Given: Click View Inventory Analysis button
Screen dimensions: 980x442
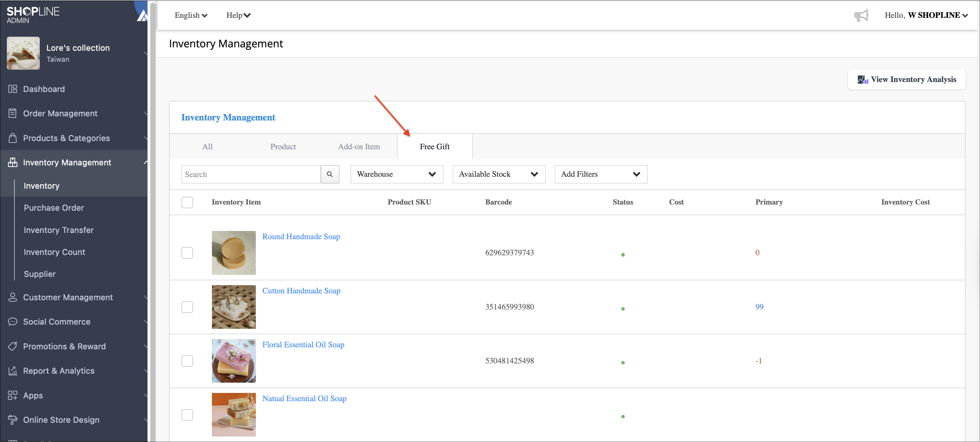Looking at the screenshot, I should click(x=906, y=79).
